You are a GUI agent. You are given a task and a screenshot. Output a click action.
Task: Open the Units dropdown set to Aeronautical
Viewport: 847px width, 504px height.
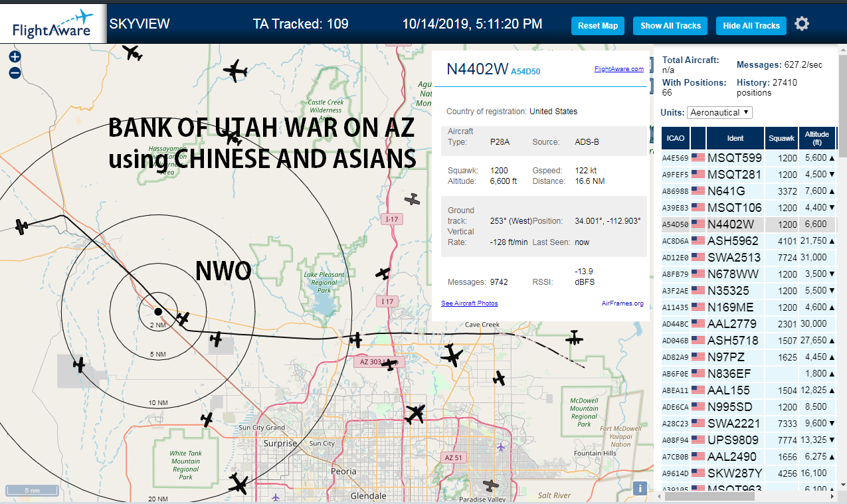(719, 112)
